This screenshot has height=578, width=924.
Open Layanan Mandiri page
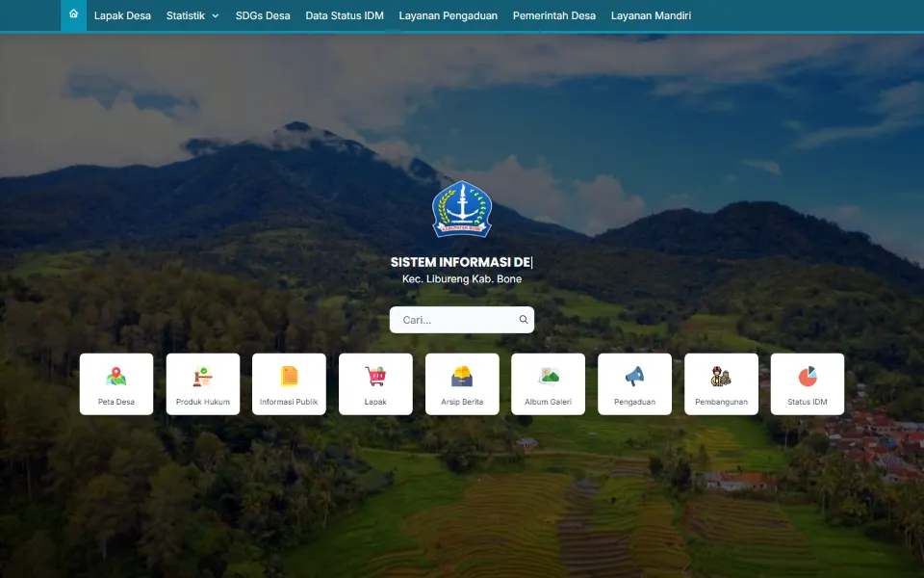[651, 16]
